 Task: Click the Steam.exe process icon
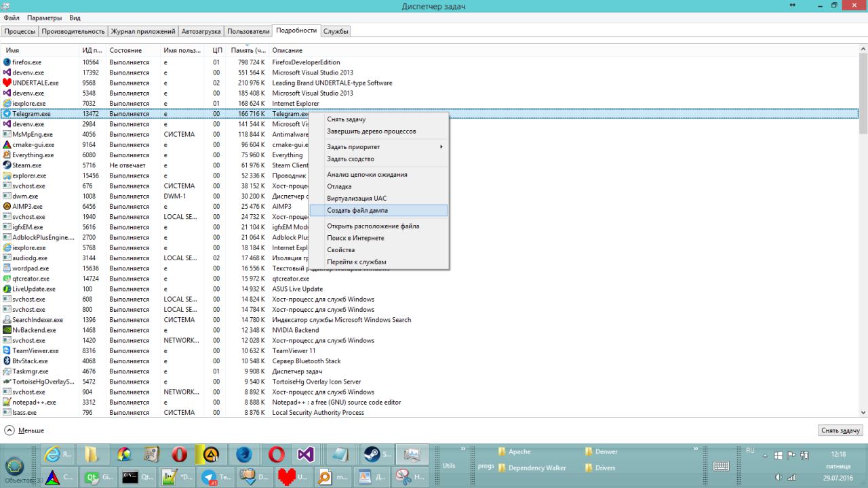pos(7,165)
